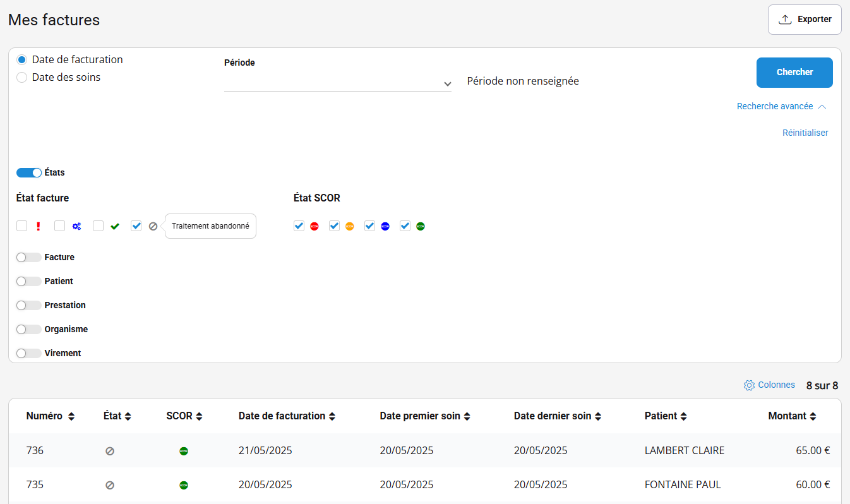The image size is (850, 504).
Task: Click the red exclamation invoice state icon
Action: click(x=39, y=226)
